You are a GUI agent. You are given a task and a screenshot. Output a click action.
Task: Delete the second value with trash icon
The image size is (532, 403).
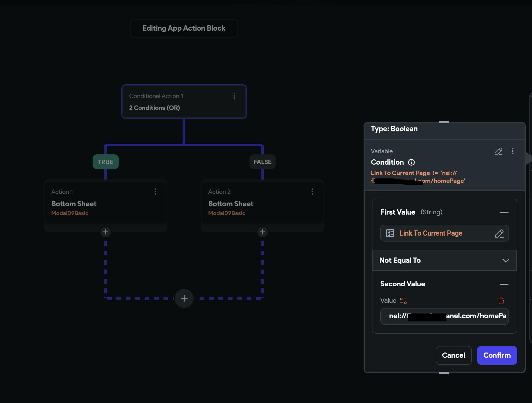click(x=501, y=301)
